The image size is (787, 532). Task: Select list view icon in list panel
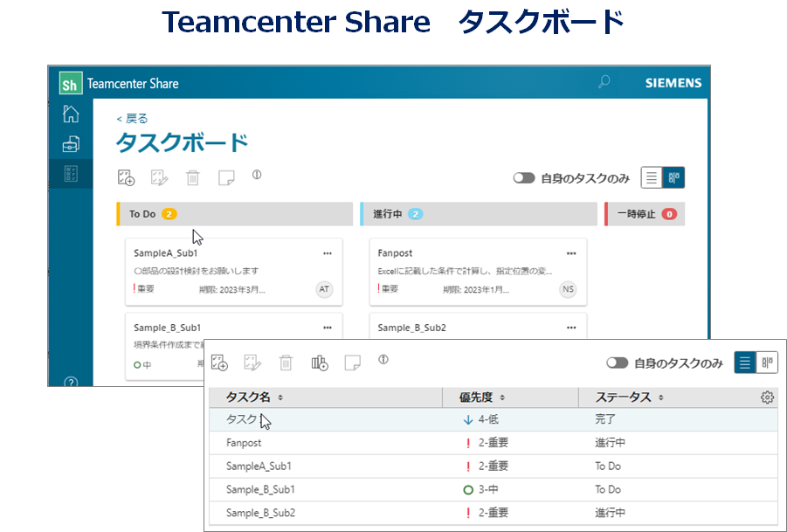tap(745, 363)
